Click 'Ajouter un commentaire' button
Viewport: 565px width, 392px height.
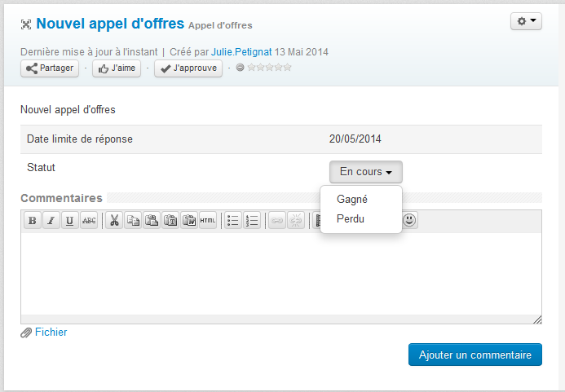click(475, 355)
